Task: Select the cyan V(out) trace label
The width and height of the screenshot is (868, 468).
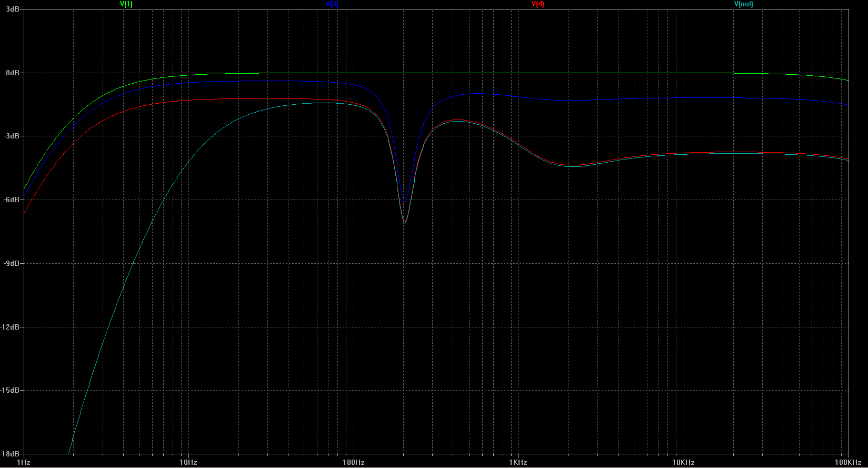Action: click(x=744, y=4)
